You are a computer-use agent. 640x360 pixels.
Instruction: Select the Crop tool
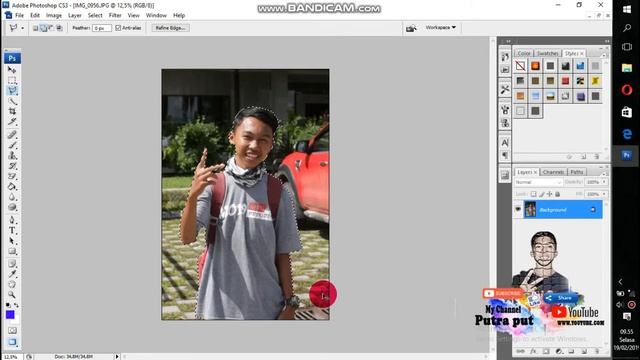(x=12, y=111)
